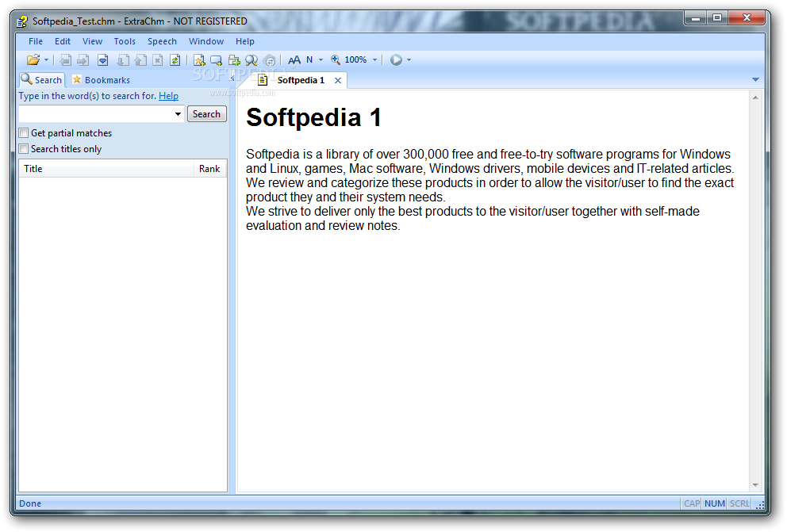This screenshot has height=532, width=787.
Task: Open the Help menu
Action: (x=245, y=41)
